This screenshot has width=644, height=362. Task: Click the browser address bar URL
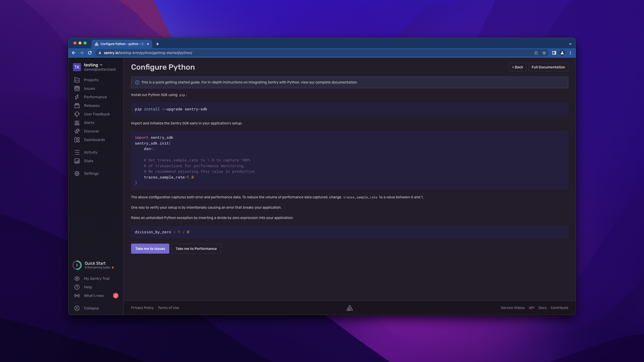148,53
